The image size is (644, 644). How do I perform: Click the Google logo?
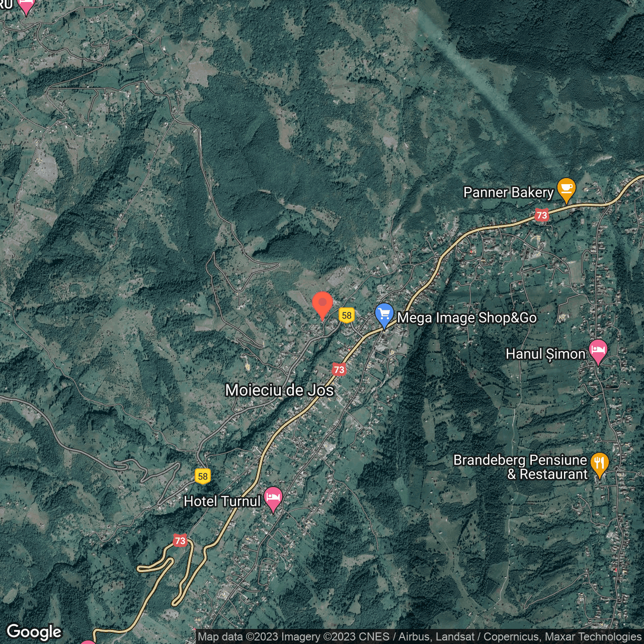(x=34, y=632)
